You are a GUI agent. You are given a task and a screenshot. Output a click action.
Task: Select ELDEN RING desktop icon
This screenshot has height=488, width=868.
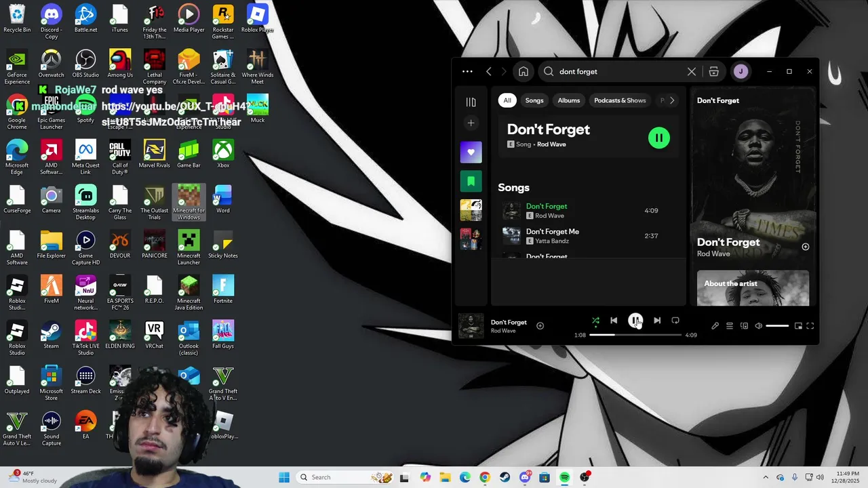coord(120,335)
